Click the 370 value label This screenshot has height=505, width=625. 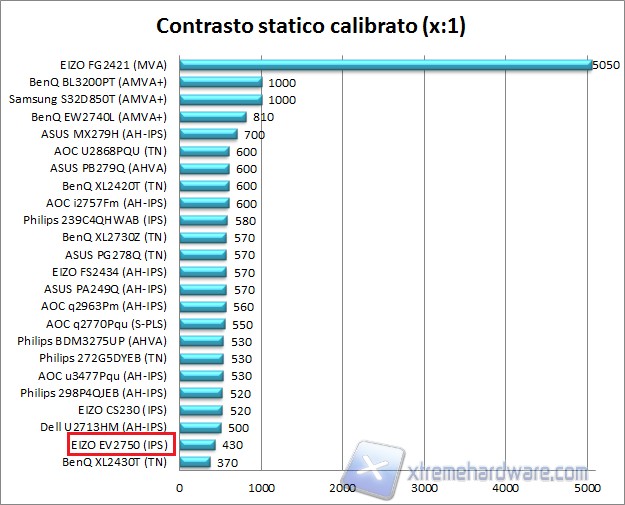pos(227,462)
